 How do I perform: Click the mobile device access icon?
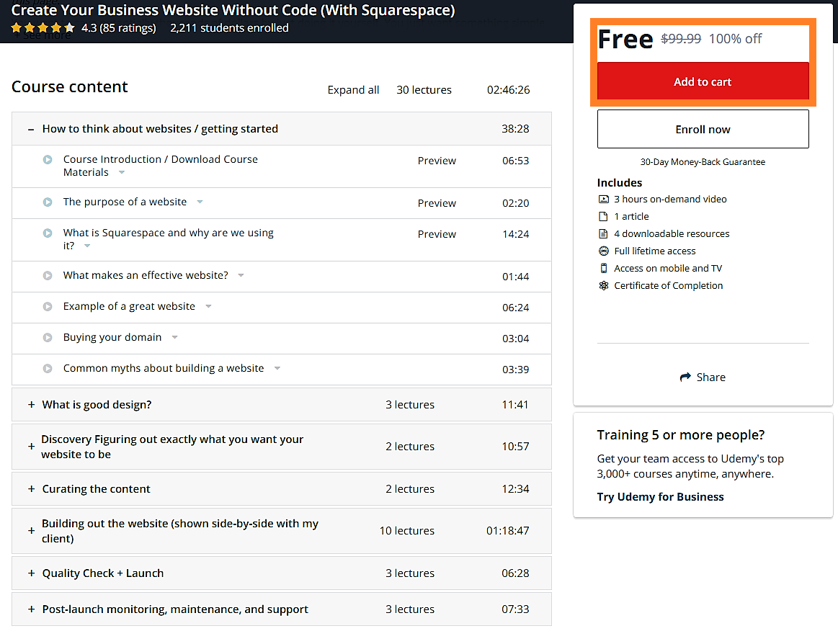603,268
